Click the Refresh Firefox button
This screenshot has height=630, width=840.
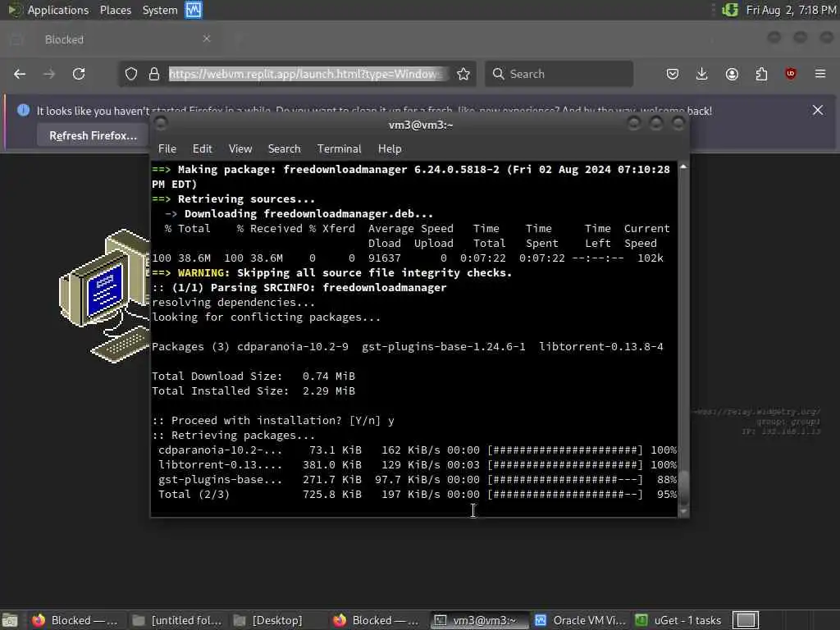click(x=94, y=135)
